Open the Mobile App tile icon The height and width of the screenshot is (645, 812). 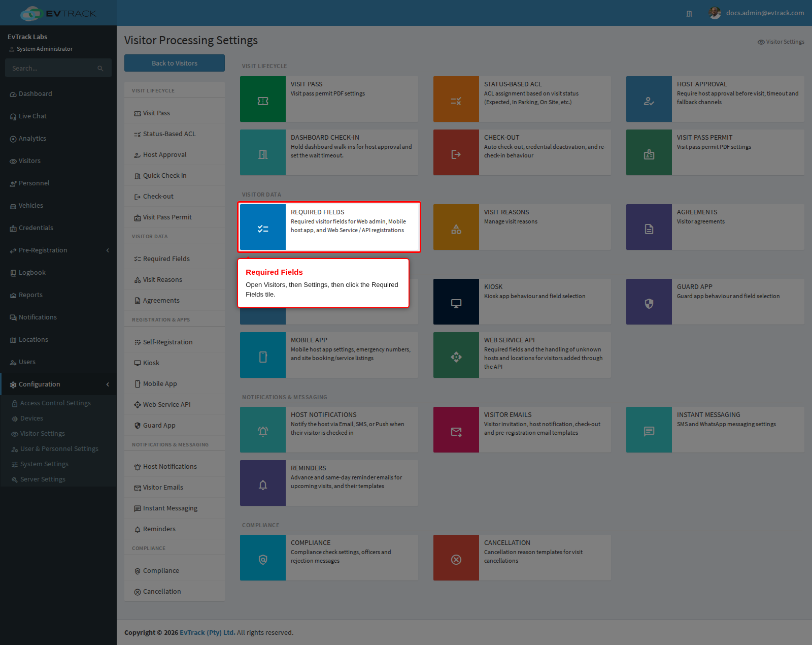[263, 355]
